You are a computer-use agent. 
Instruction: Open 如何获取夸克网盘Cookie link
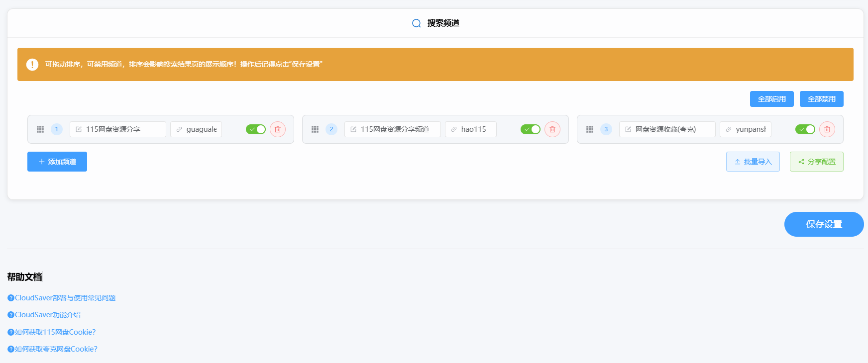(53, 349)
